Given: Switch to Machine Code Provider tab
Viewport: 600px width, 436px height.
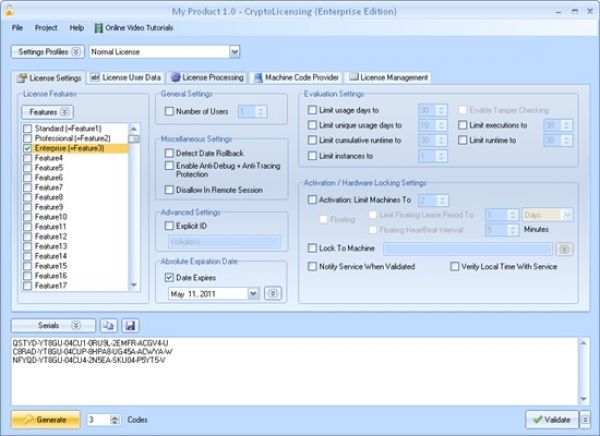Looking at the screenshot, I should click(x=297, y=78).
